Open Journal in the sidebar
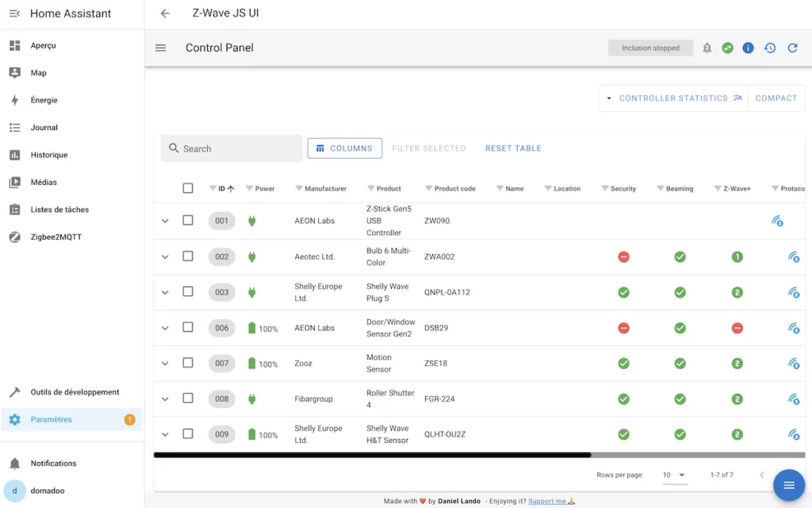The image size is (812, 508). pyautogui.click(x=72, y=128)
